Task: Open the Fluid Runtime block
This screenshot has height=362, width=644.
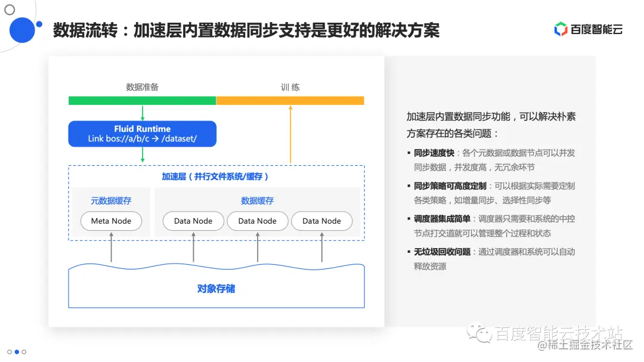Action: pos(142,134)
